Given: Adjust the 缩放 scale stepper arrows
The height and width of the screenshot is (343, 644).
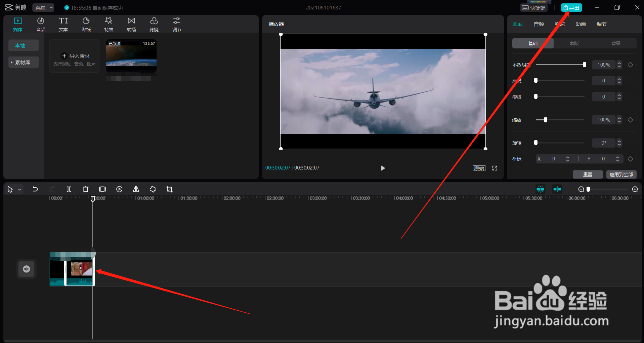Looking at the screenshot, I should [x=619, y=120].
